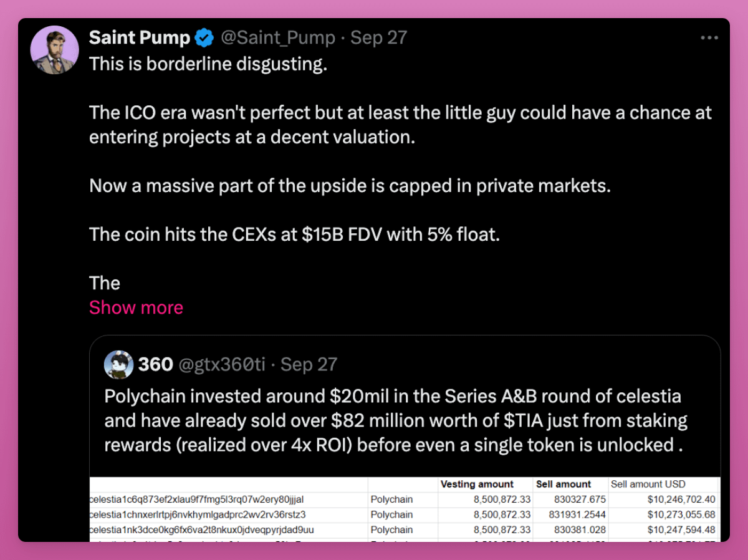Expand the tweet with Show more
748x560 pixels.
[x=136, y=307]
